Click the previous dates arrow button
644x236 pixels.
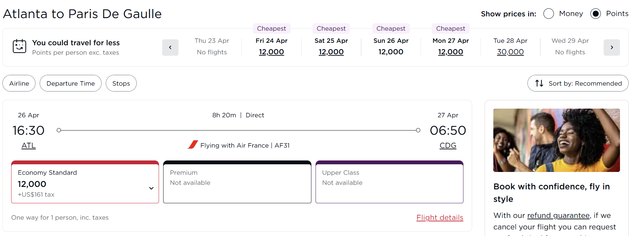(x=170, y=47)
